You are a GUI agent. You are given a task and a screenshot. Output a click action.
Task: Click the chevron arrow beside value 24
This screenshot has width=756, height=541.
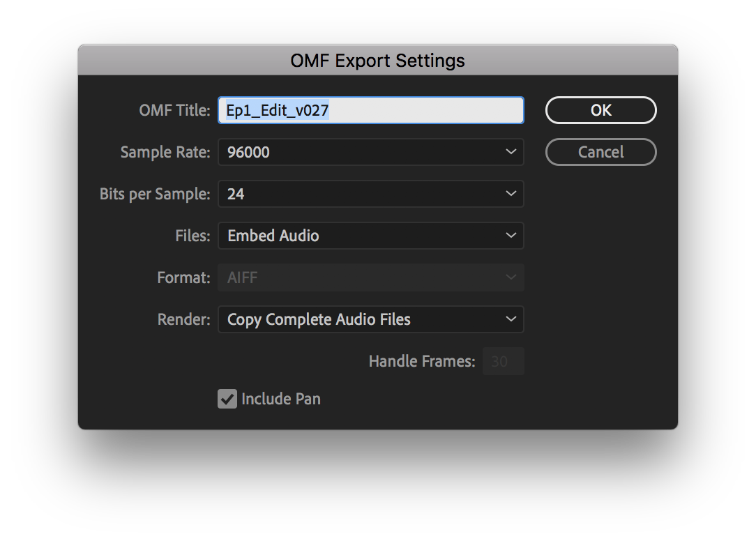pos(511,194)
